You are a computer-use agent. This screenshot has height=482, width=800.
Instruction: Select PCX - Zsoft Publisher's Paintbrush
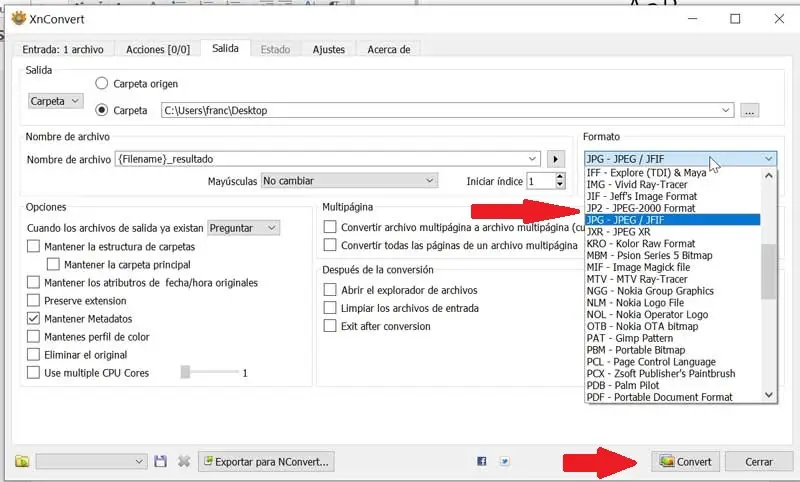click(x=672, y=373)
